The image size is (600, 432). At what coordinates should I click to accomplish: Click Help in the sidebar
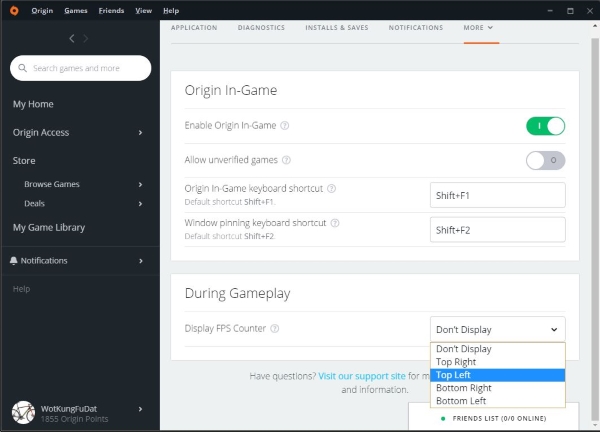coord(21,289)
